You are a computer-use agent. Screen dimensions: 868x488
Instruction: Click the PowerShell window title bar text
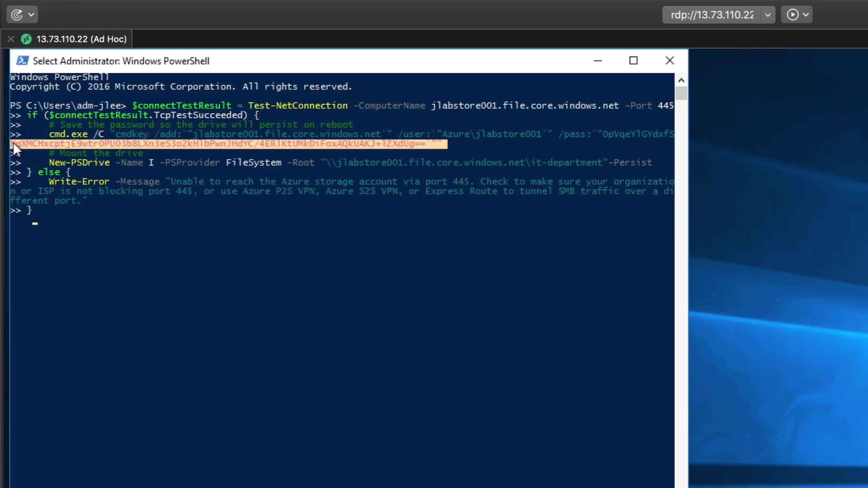point(121,61)
